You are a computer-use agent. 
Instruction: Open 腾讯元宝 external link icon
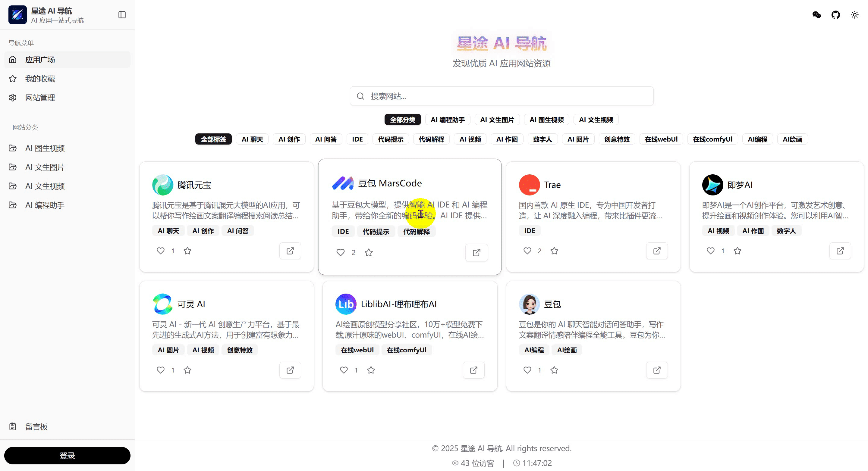click(290, 251)
